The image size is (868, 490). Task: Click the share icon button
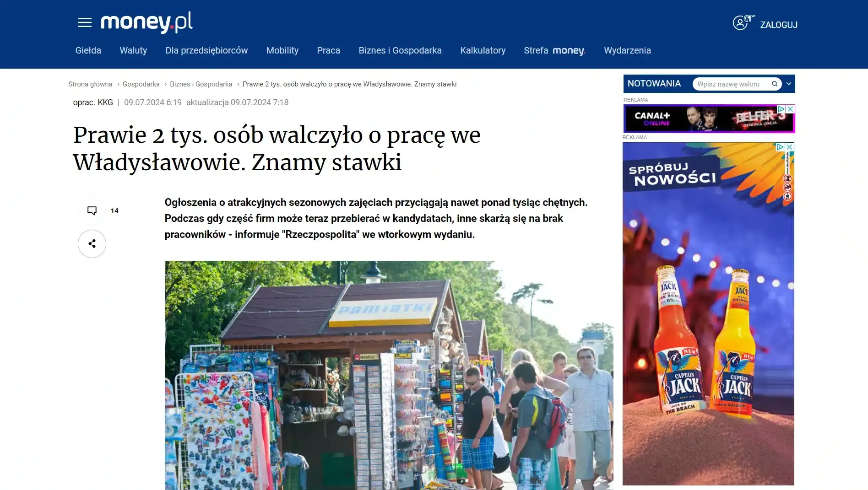(92, 244)
